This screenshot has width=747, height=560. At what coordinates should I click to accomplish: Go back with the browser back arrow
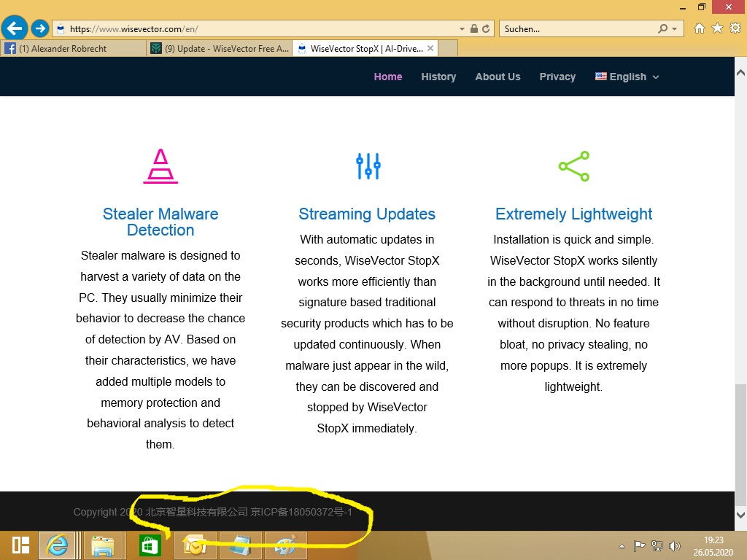tap(15, 28)
